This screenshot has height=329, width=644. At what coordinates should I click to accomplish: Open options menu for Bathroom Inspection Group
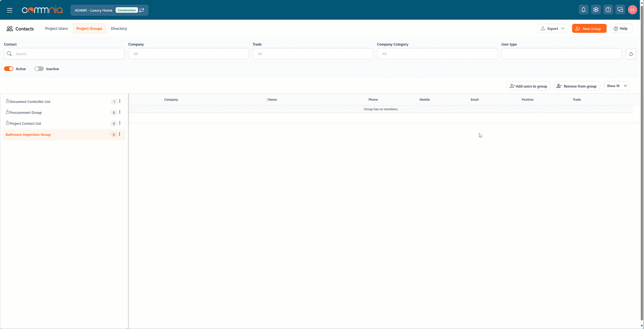pyautogui.click(x=120, y=134)
